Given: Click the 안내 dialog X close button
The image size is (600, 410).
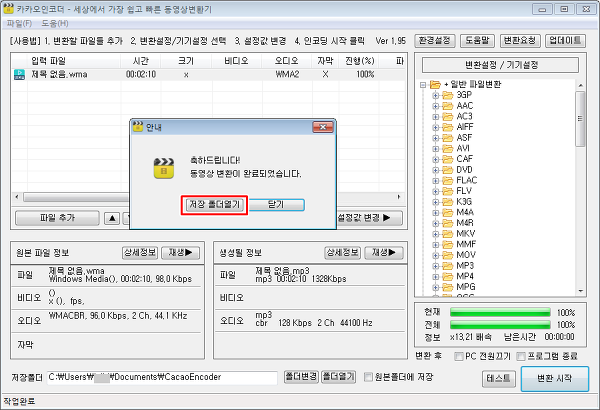Looking at the screenshot, I should coord(323,127).
